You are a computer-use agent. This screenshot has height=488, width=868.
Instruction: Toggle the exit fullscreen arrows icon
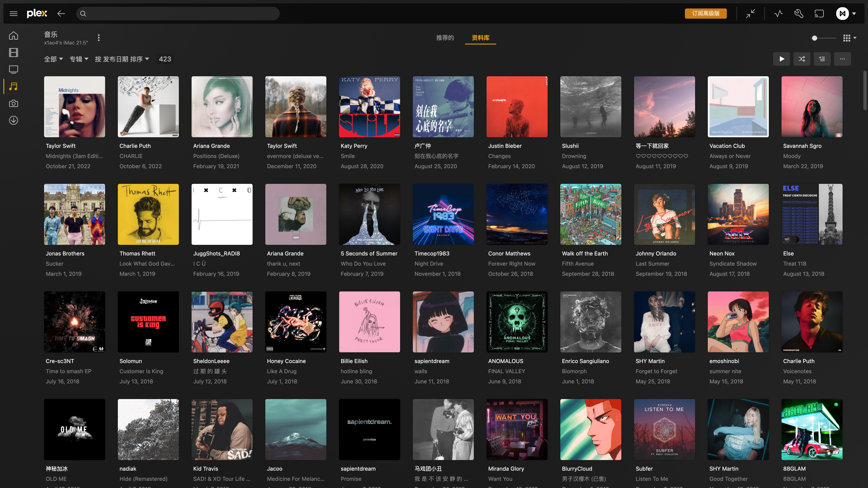[x=750, y=14]
